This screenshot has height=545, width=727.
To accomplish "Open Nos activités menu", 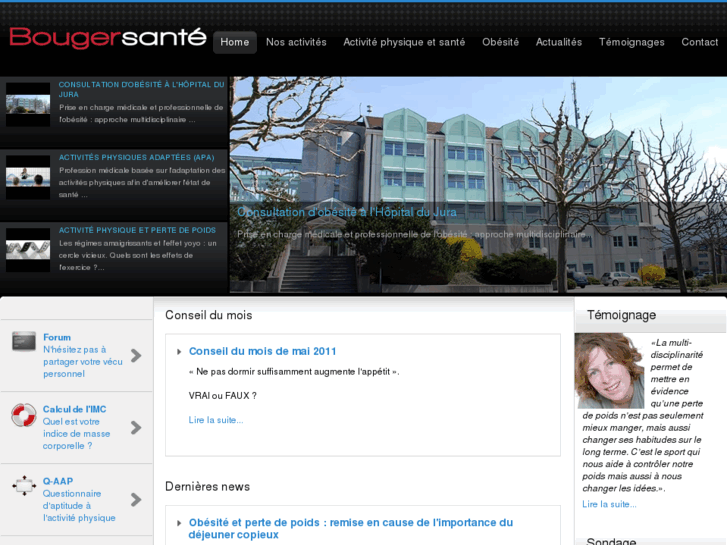I will [296, 42].
